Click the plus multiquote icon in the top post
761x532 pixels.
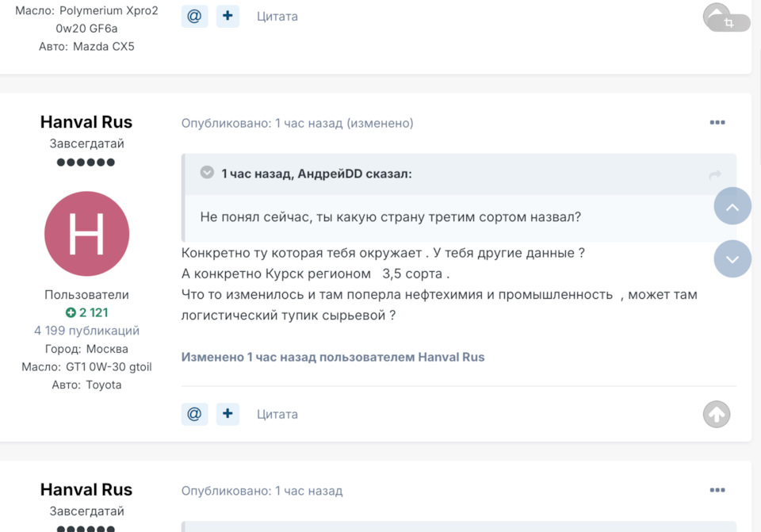tap(228, 16)
